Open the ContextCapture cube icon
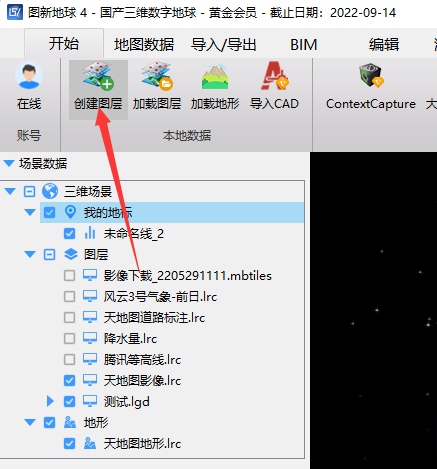The width and height of the screenshot is (437, 469). click(x=371, y=76)
